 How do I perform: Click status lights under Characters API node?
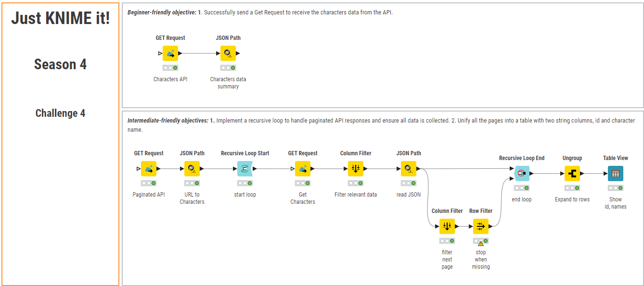point(170,68)
